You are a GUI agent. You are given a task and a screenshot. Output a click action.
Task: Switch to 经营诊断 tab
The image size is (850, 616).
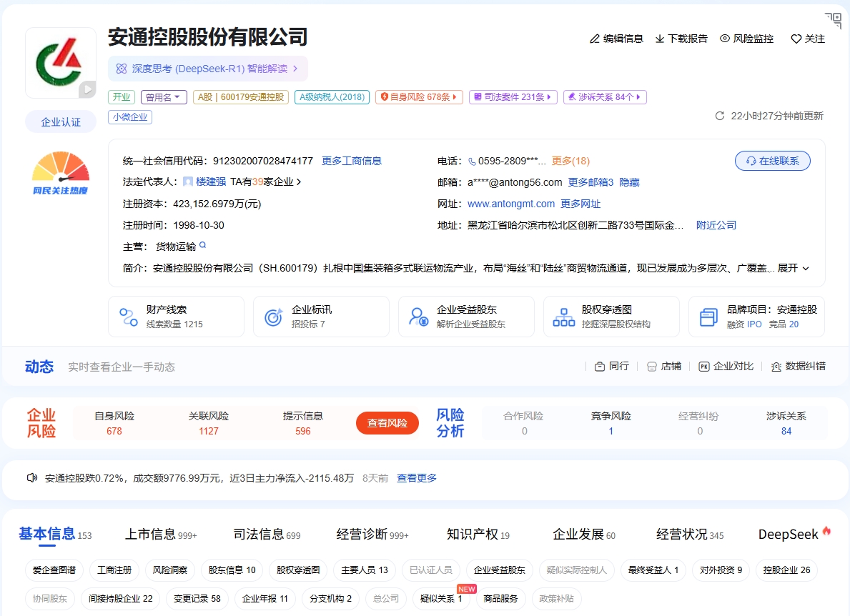coord(372,535)
